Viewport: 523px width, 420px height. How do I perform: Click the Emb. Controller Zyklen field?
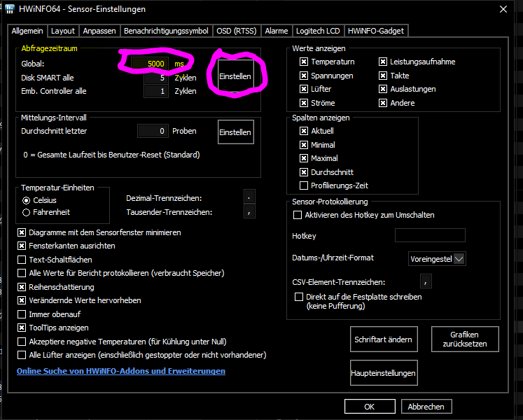click(155, 91)
